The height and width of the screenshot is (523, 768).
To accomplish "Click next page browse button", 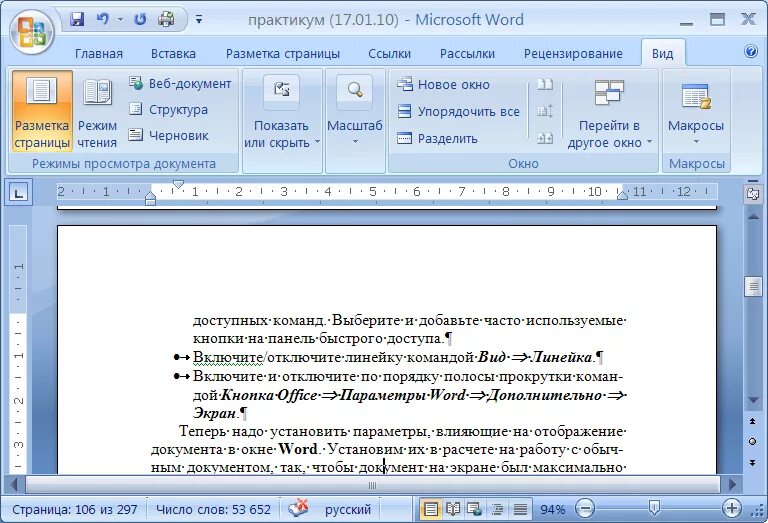I will pos(753,462).
